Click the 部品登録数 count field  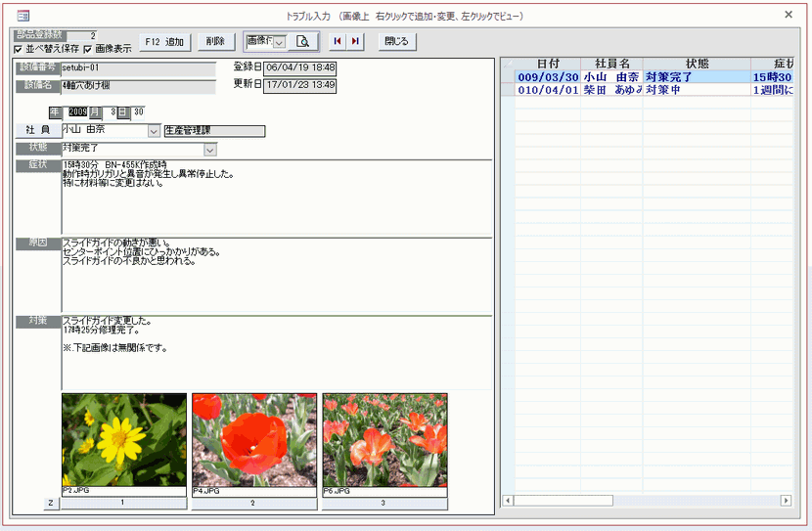[x=81, y=36]
